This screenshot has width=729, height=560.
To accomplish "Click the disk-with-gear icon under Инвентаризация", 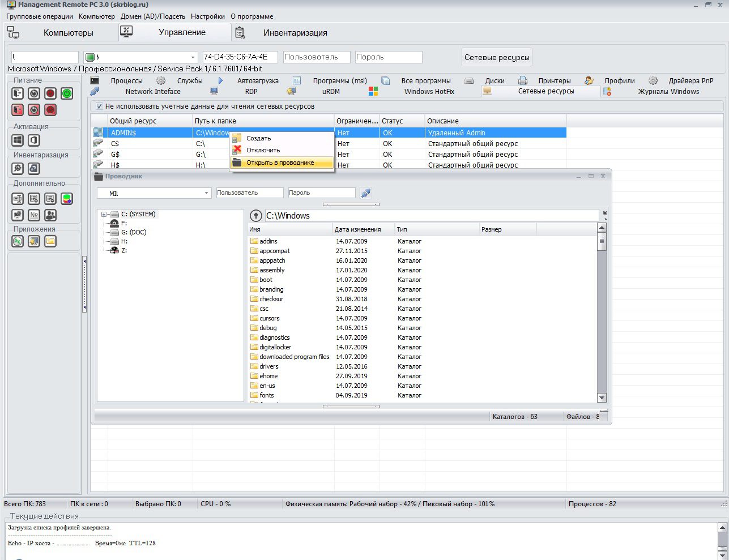I will 34,168.
